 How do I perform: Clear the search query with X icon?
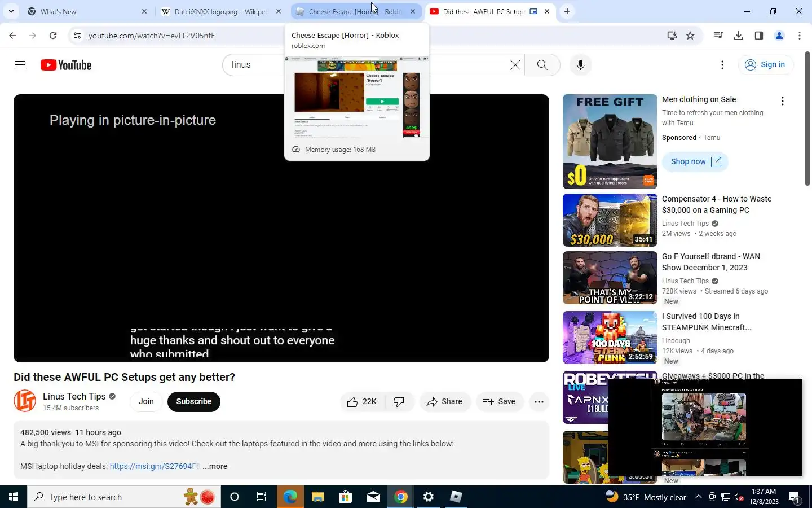click(515, 65)
